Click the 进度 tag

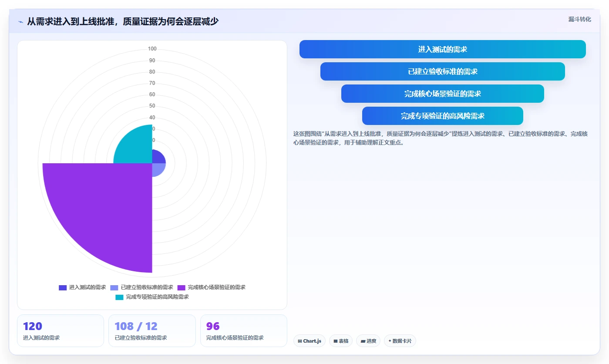coord(368,341)
